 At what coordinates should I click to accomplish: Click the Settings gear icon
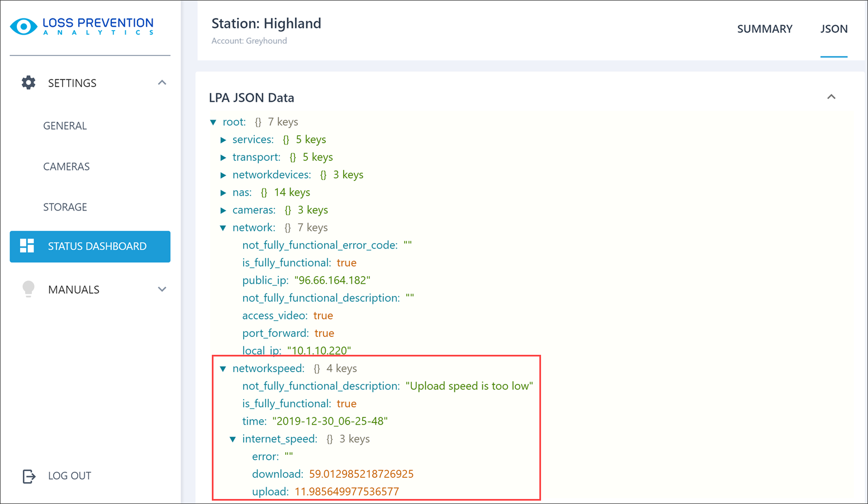tap(29, 83)
